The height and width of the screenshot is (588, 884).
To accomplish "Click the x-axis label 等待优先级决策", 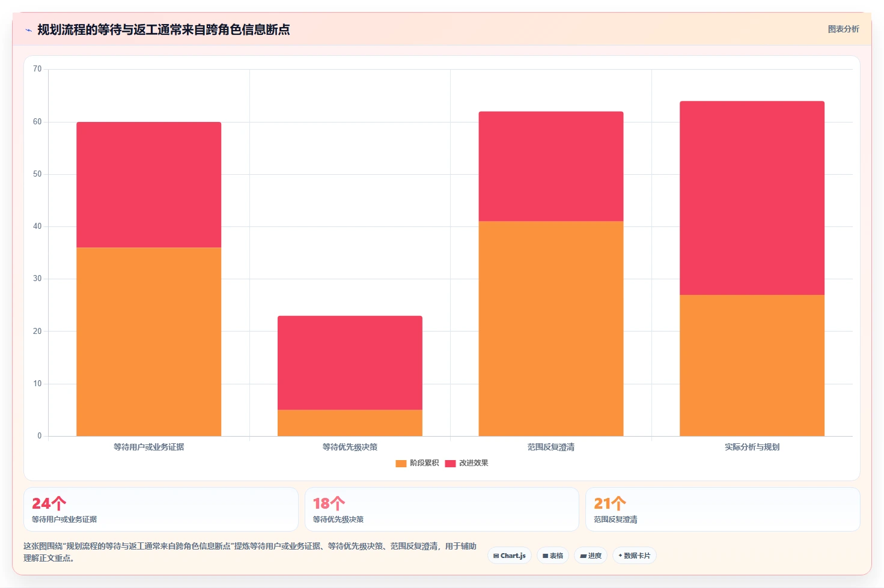I will point(350,447).
